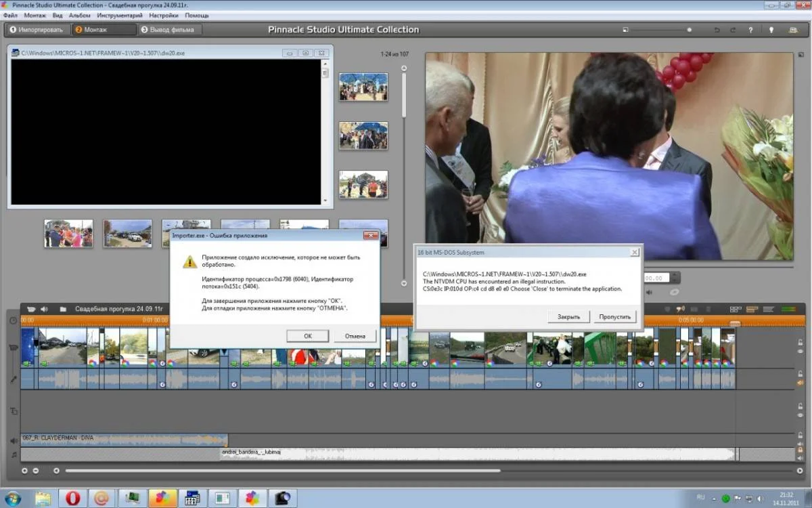Click the light bulb tips icon
Screen dimensions: 812x508
[x=771, y=30]
